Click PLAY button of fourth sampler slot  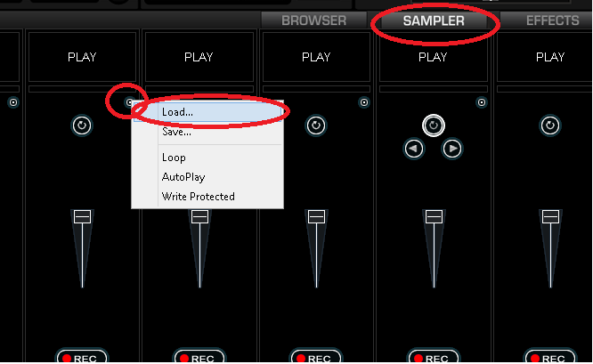[434, 57]
